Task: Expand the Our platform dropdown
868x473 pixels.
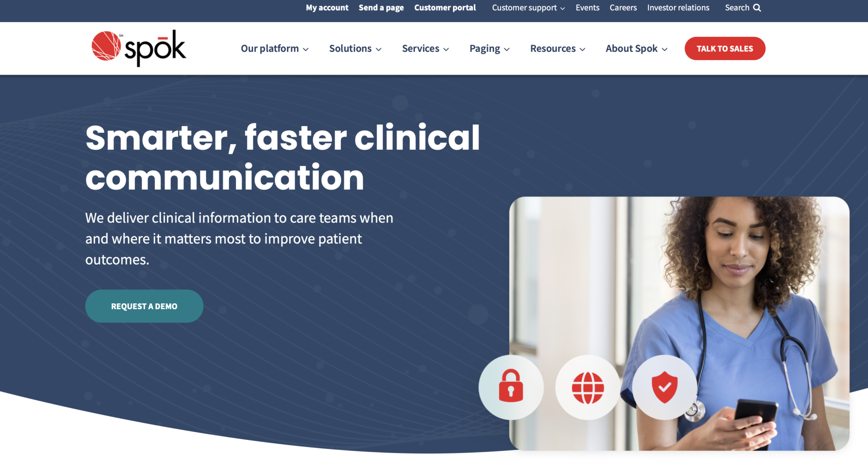Action: point(273,48)
